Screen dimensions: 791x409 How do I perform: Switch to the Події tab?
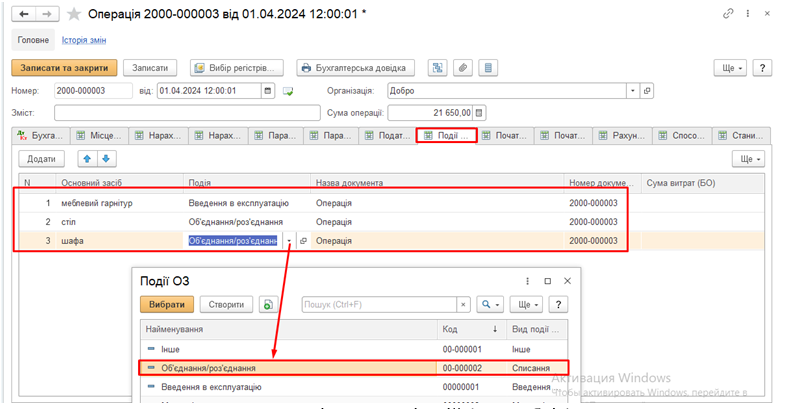[x=446, y=135]
